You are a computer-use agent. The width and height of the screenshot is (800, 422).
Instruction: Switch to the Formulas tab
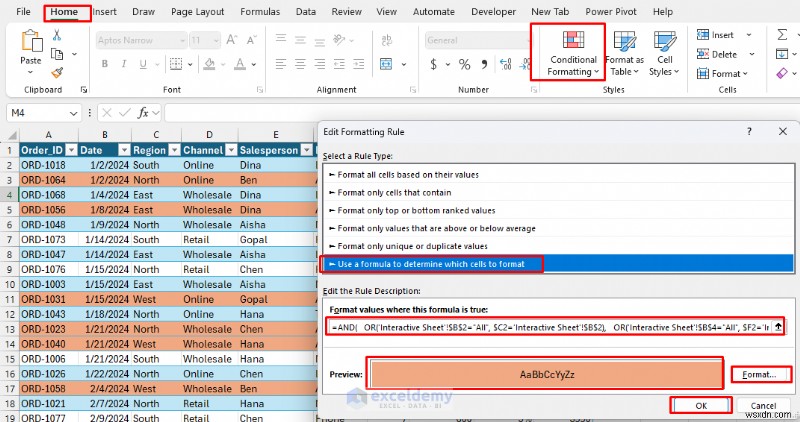tap(260, 12)
